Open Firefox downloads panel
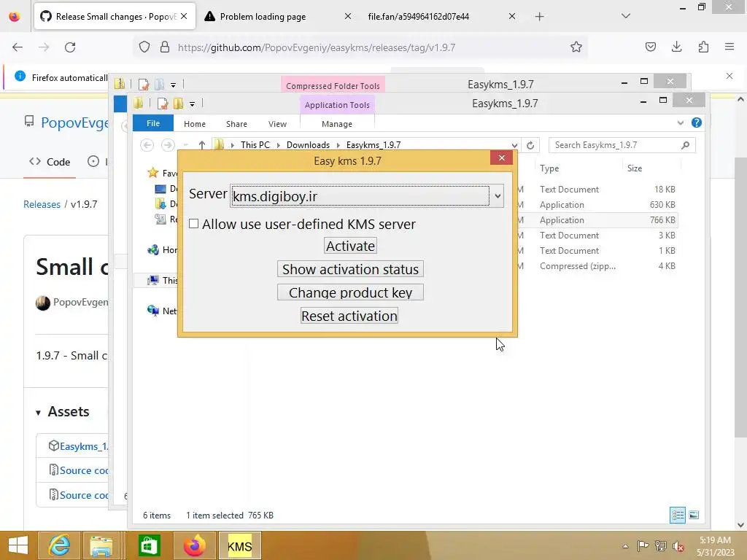The width and height of the screenshot is (747, 560). pyautogui.click(x=676, y=47)
